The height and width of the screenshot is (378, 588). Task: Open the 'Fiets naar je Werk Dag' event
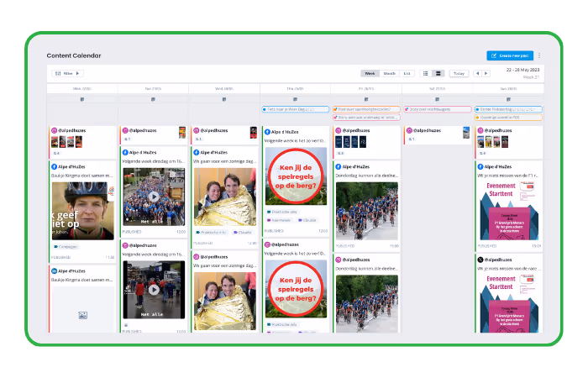(x=296, y=109)
